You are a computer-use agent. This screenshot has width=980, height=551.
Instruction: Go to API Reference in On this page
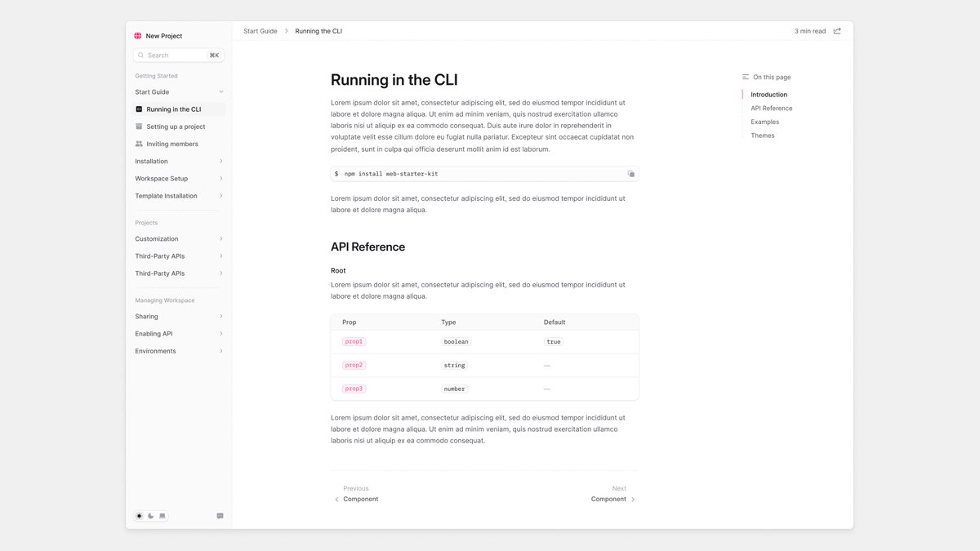point(771,108)
